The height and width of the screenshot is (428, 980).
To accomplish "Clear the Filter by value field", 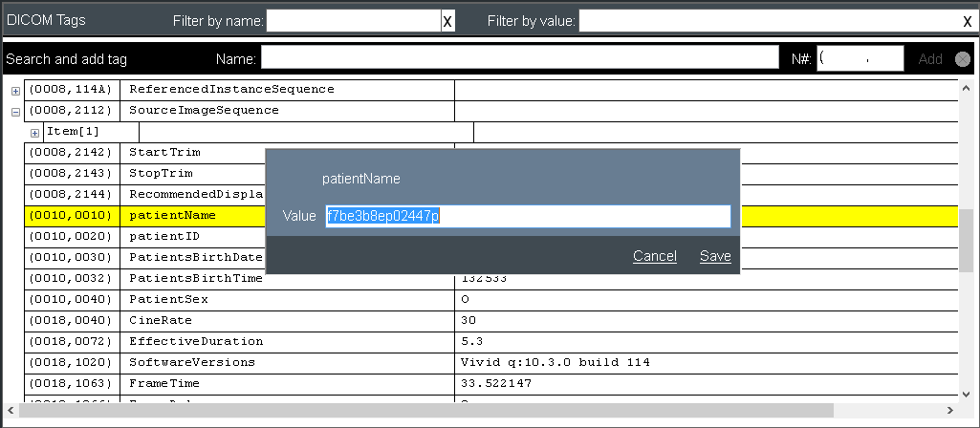I will (967, 21).
